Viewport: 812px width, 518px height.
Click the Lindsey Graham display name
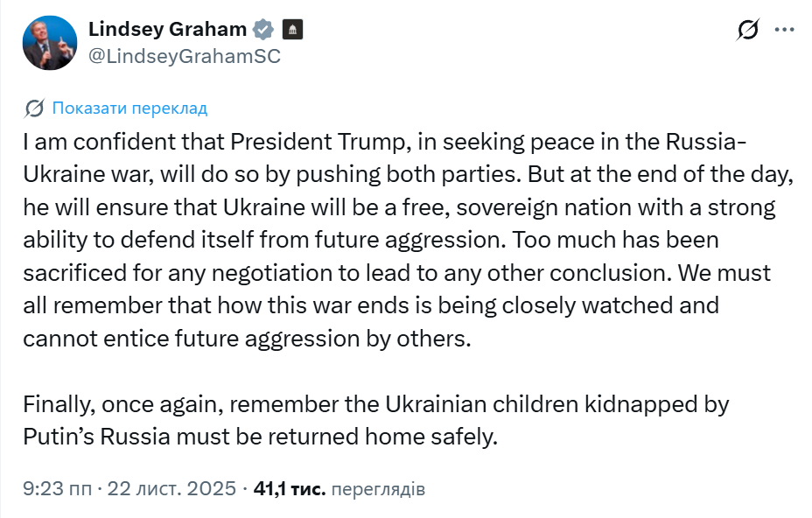pyautogui.click(x=167, y=29)
